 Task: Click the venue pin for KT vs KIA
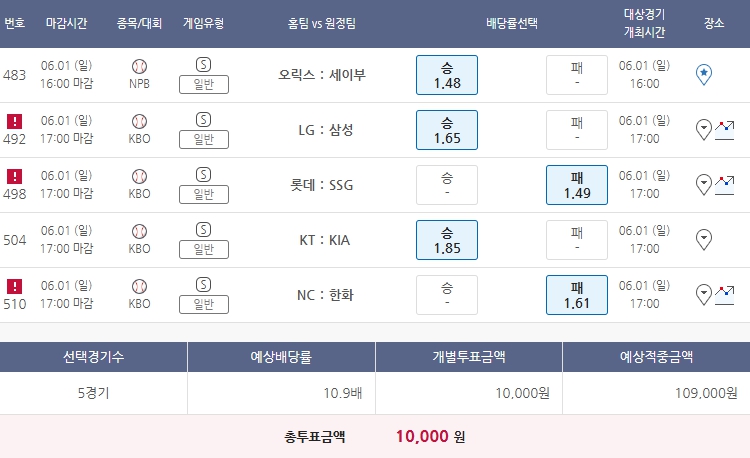[703, 238]
